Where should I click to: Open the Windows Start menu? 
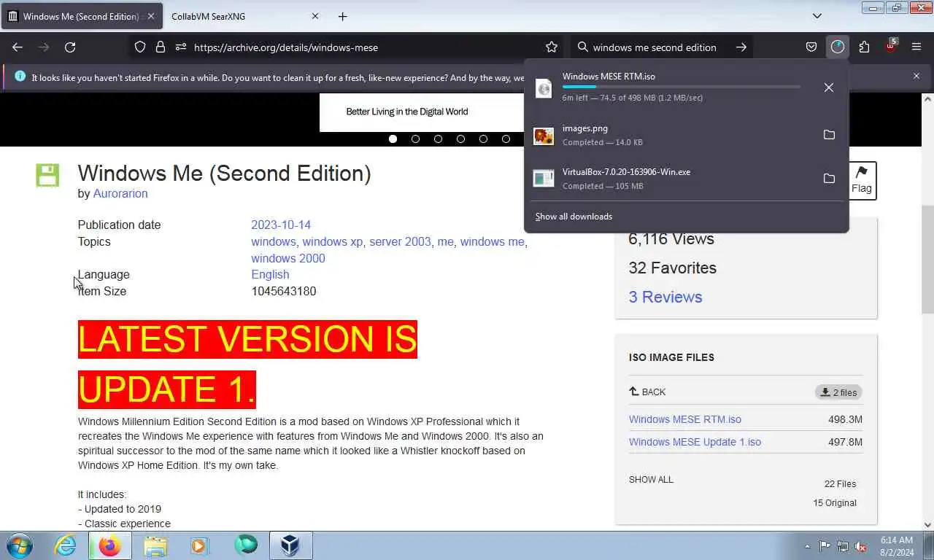click(20, 545)
